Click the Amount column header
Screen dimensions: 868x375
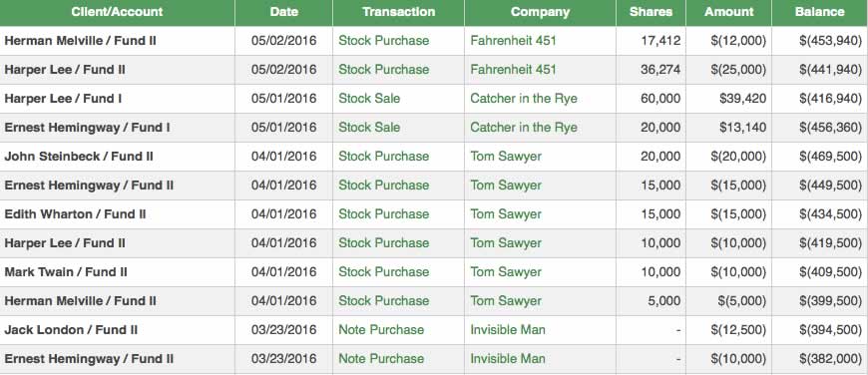click(x=728, y=12)
